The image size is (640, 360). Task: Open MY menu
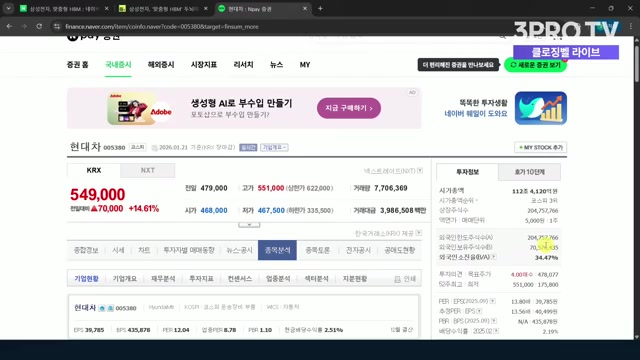click(x=305, y=64)
